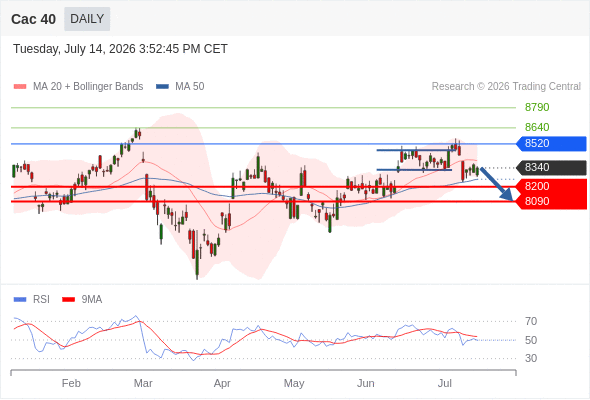Click the DAILY timeframe button

pyautogui.click(x=87, y=19)
